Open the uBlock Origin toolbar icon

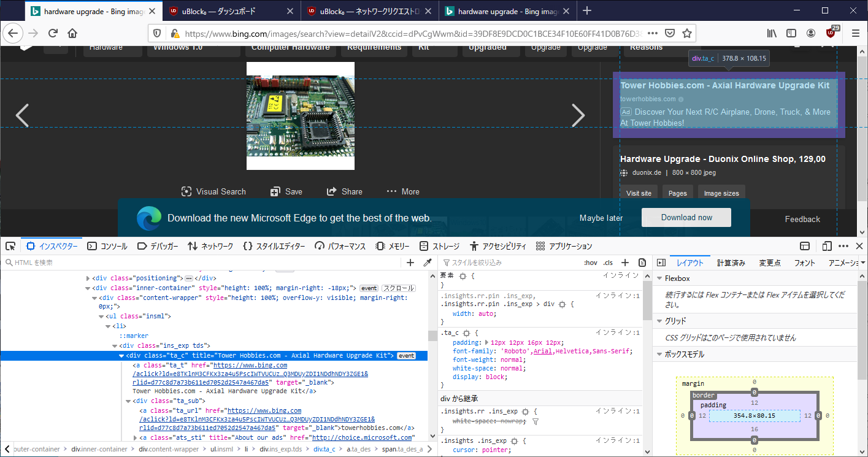pos(832,33)
